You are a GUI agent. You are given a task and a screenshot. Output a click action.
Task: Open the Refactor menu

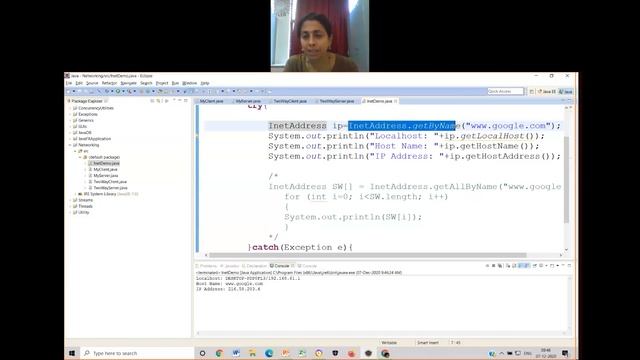(109, 83)
